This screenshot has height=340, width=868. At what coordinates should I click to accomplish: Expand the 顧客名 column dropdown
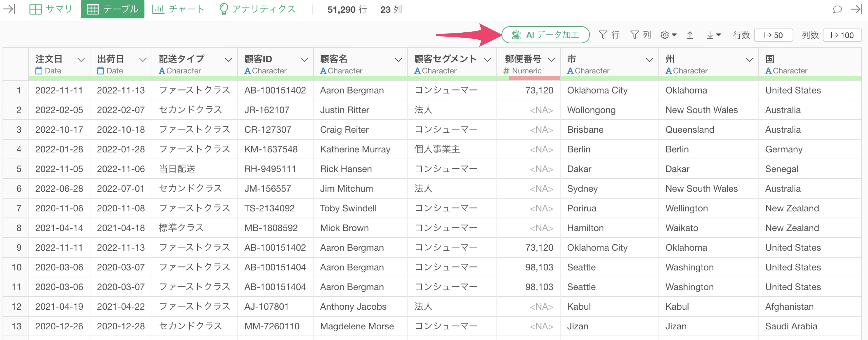coord(398,60)
